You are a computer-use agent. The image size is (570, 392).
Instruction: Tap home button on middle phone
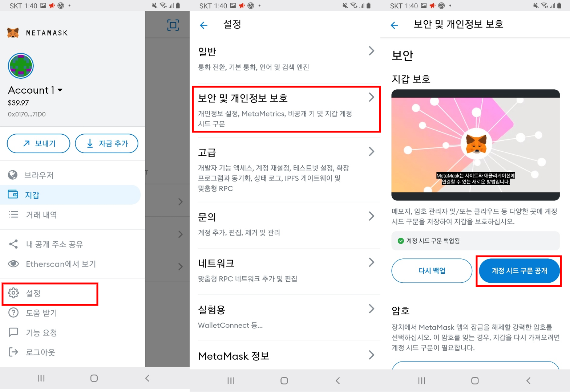pyautogui.click(x=284, y=380)
